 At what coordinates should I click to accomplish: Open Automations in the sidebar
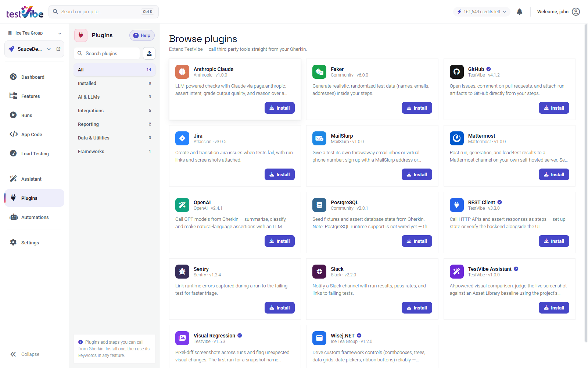pyautogui.click(x=34, y=217)
